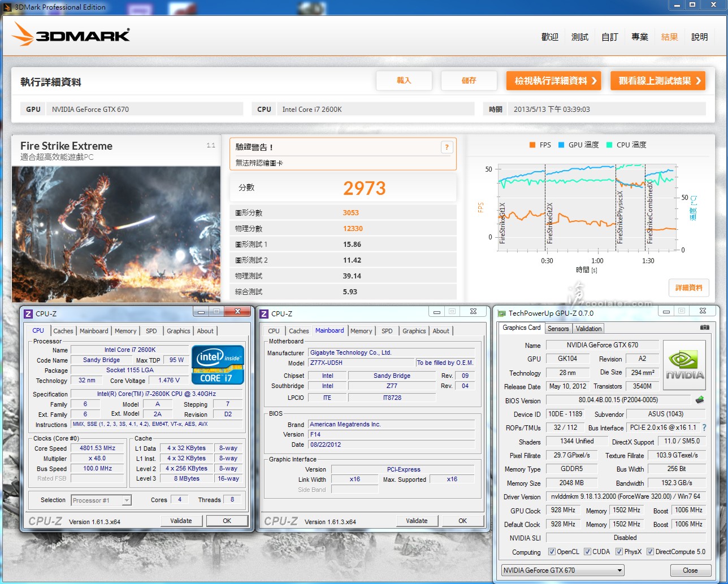Image resolution: width=728 pixels, height=584 pixels.
Task: Open Graphics tab in left CPU-Z window
Action: [x=179, y=331]
